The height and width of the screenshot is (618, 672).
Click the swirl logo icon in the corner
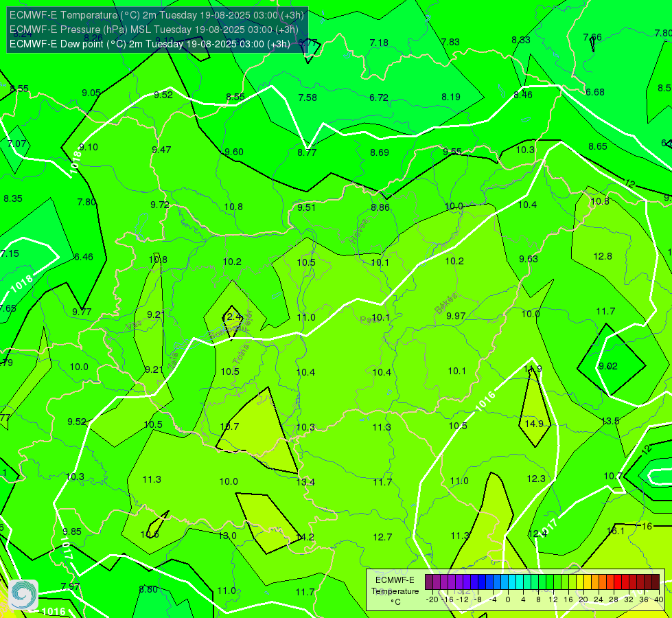23,594
